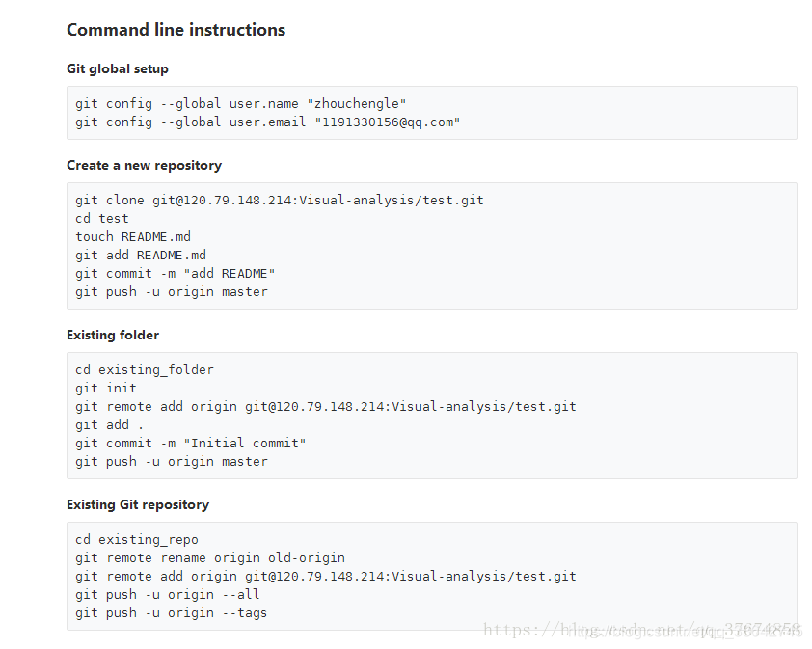The image size is (812, 649).
Task: Click the git config user.name line
Action: coord(240,103)
